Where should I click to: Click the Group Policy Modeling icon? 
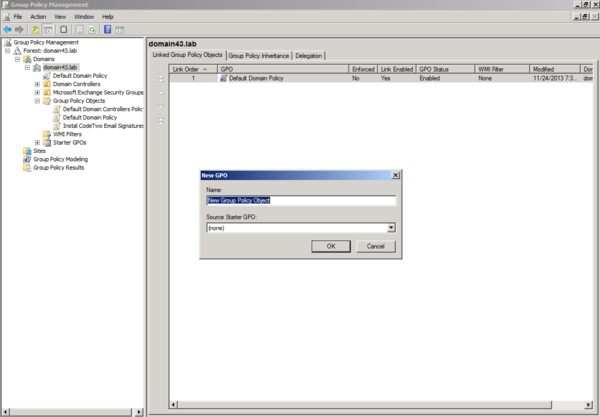[x=27, y=159]
